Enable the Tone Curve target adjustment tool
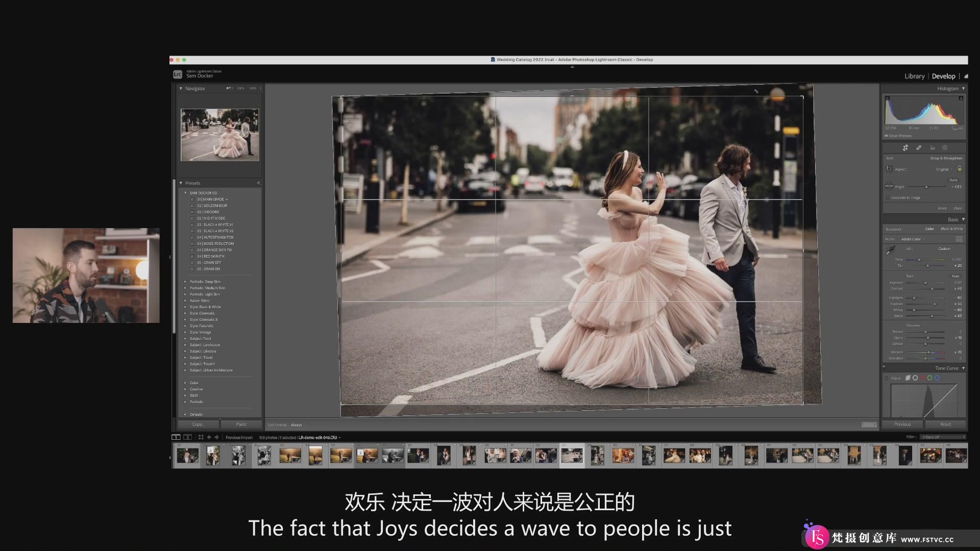 click(x=887, y=378)
